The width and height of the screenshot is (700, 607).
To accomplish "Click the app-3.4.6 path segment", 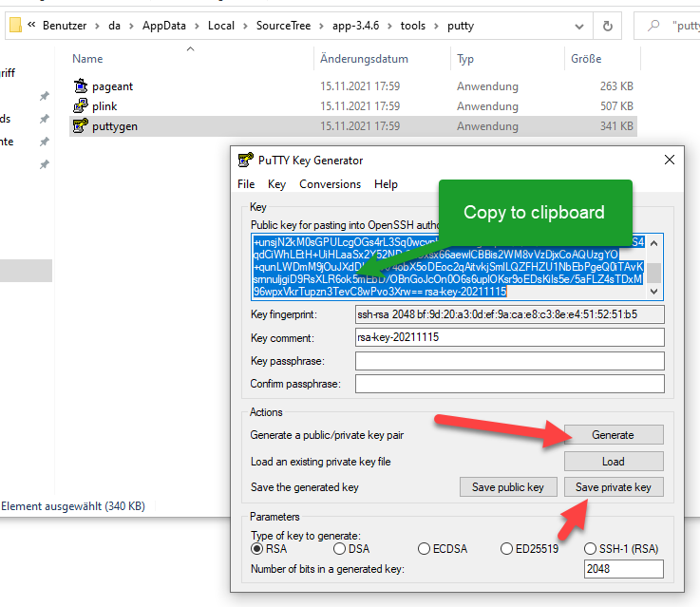I will [x=355, y=26].
